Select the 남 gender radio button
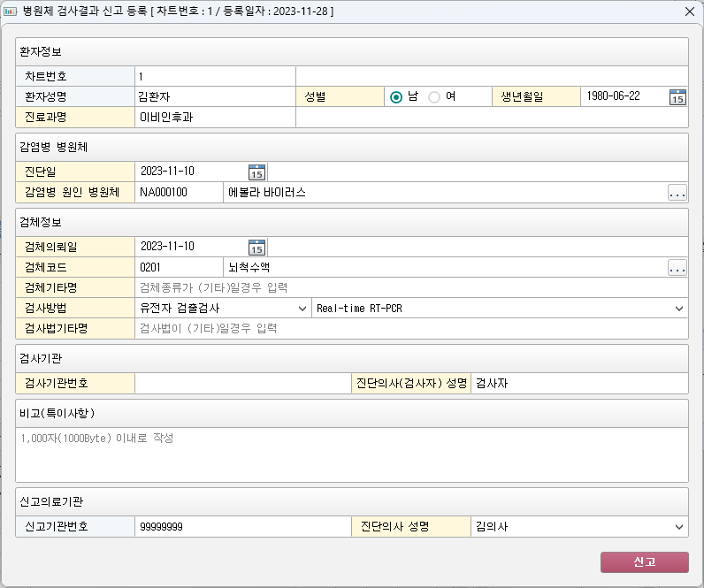Image resolution: width=704 pixels, height=588 pixels. point(396,97)
